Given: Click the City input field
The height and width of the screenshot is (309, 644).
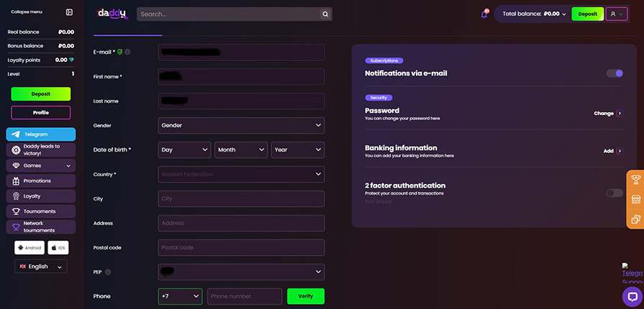Looking at the screenshot, I should click(x=241, y=199).
